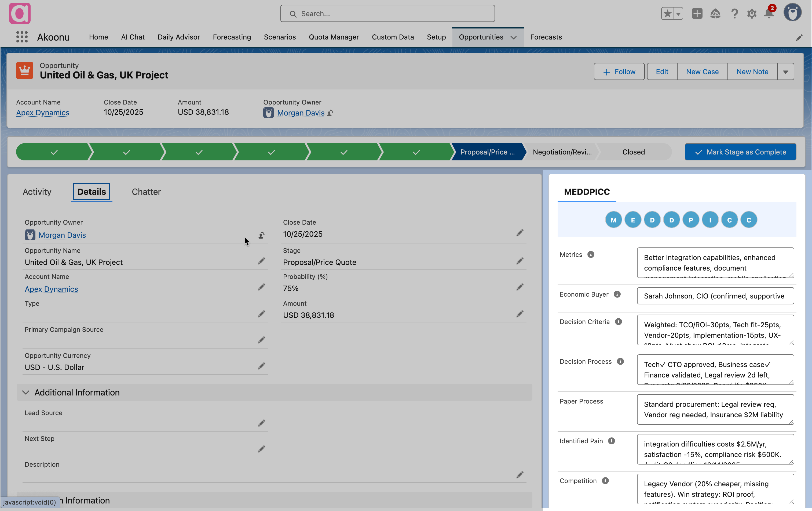Select the MEDDPICC 'P' circle
812x511 pixels.
point(691,220)
